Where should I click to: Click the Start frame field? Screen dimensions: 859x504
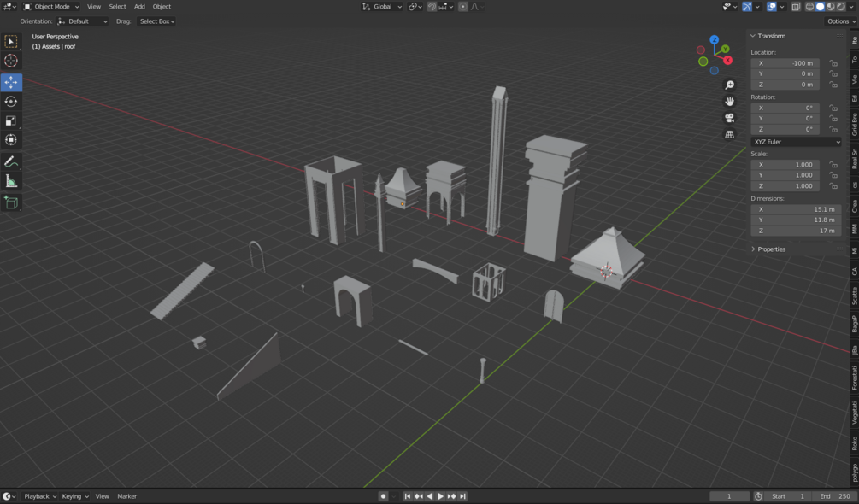(788, 496)
